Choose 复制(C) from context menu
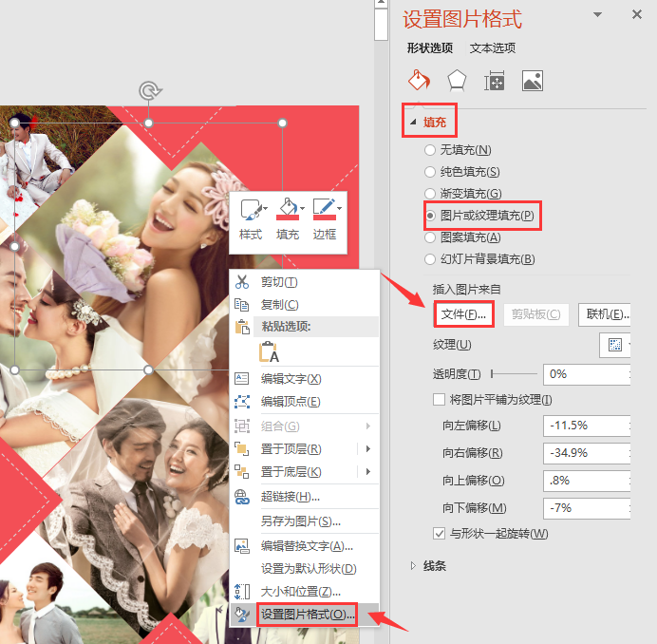The height and width of the screenshot is (644, 657). (x=279, y=304)
